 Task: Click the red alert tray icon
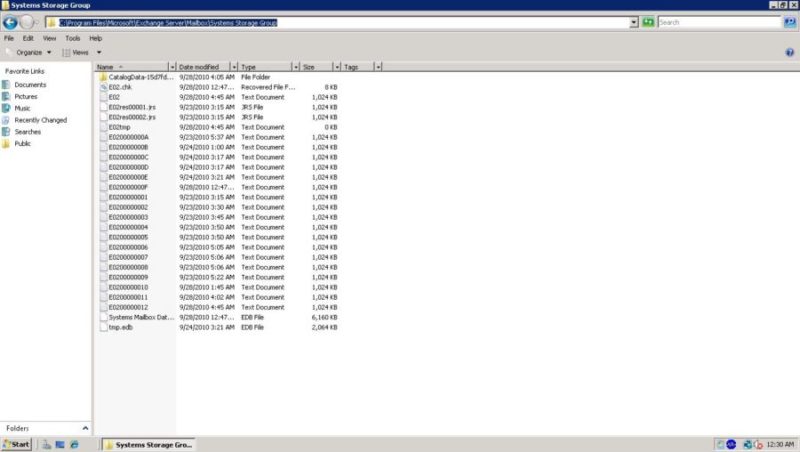[758, 444]
